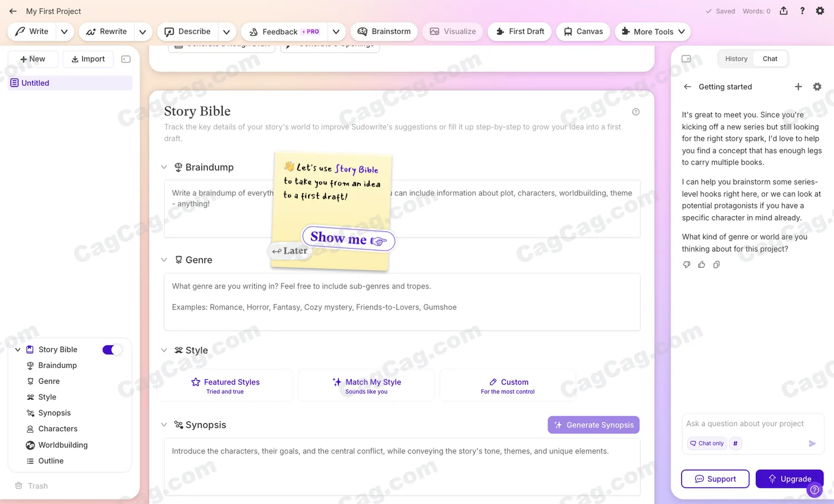Screen dimensions: 834x504
Task: Click the Upgrade button
Action: [790, 479]
